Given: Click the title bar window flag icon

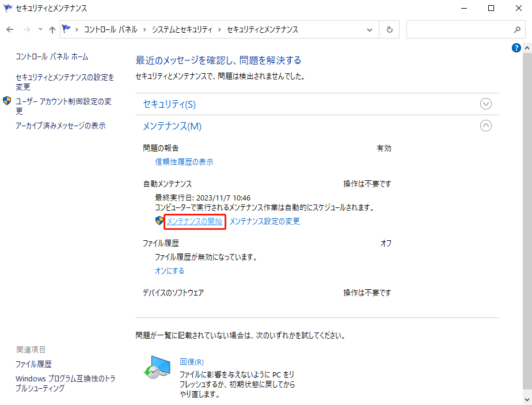Looking at the screenshot, I should (7, 8).
